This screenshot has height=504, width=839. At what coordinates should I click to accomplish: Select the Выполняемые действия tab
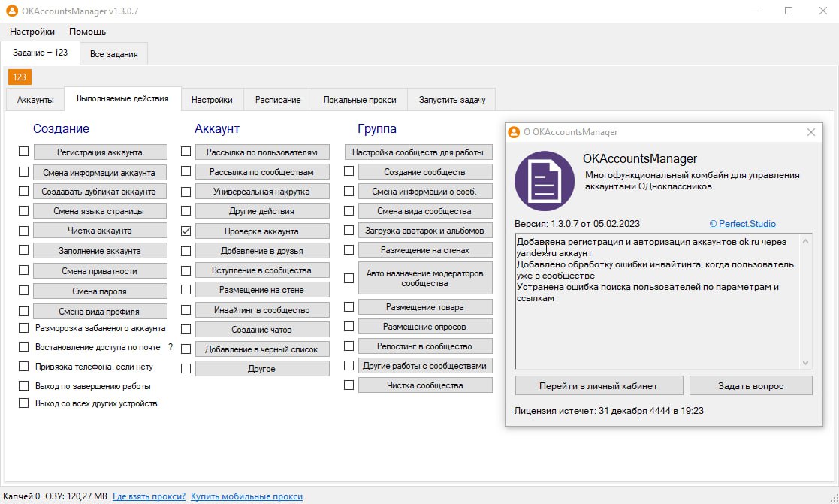[122, 99]
